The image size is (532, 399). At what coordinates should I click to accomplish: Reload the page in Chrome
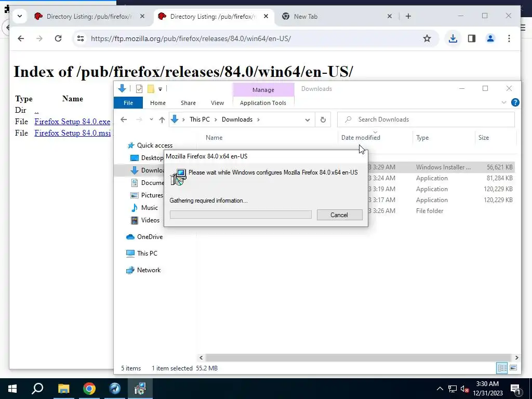[x=58, y=38]
